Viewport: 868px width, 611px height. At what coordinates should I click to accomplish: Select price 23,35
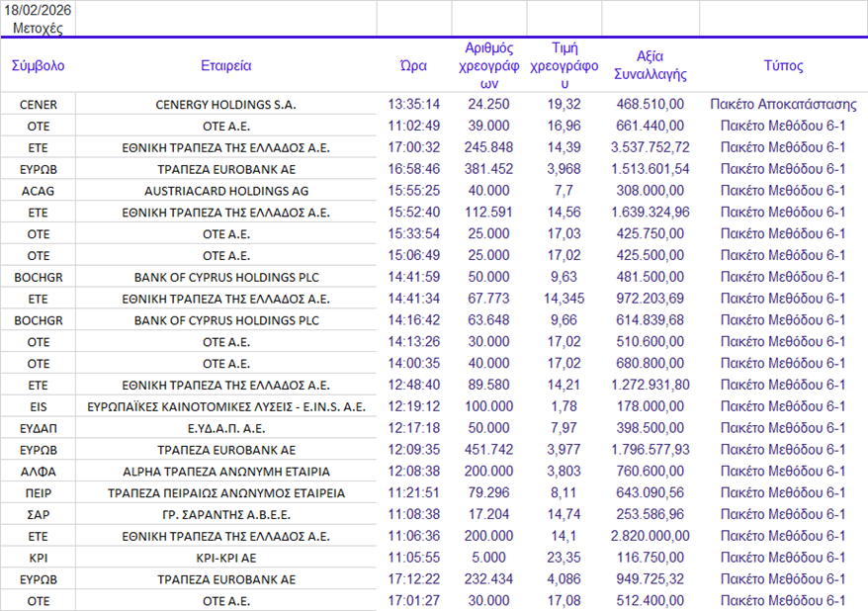coord(564,558)
